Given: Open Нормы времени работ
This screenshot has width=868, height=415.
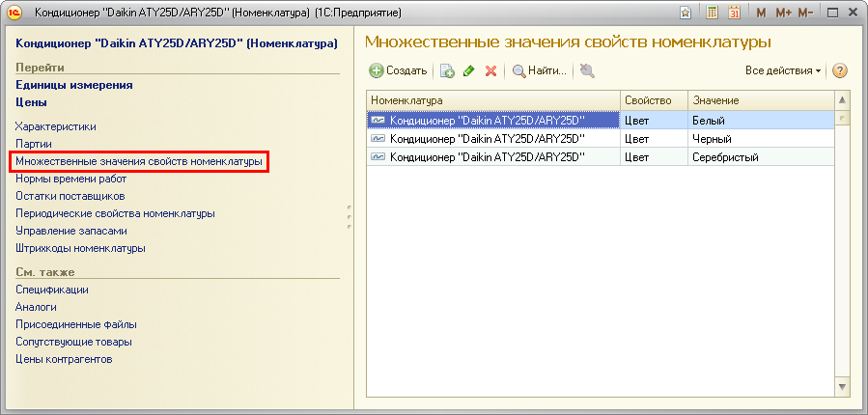Looking at the screenshot, I should pos(71,179).
